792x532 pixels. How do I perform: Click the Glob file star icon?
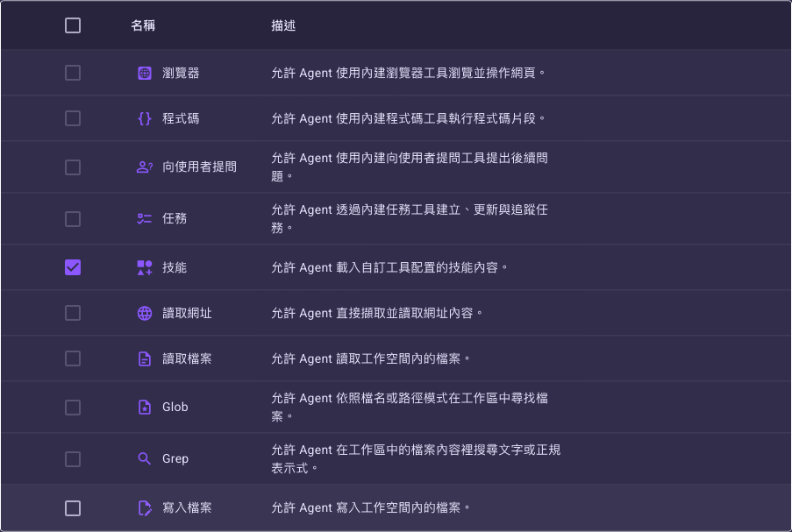point(145,407)
